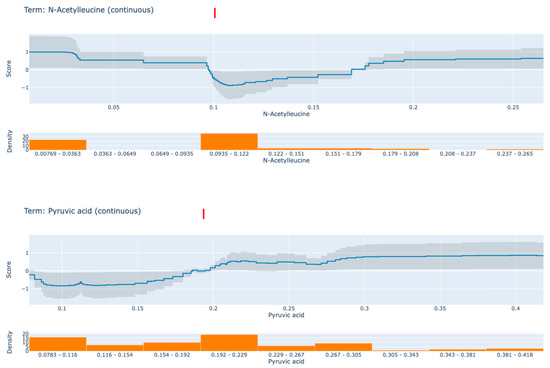Click the 0.381 - 0.418 bin label

[x=515, y=355]
